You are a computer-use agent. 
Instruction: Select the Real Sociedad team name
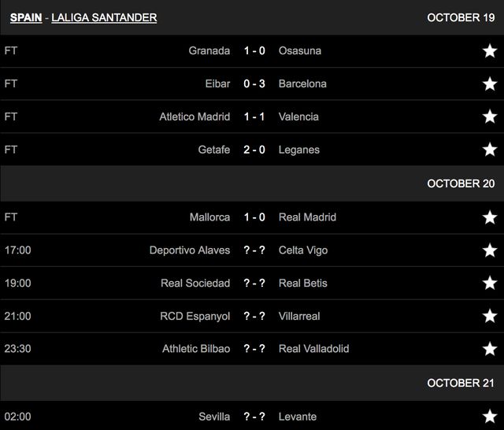(x=195, y=283)
